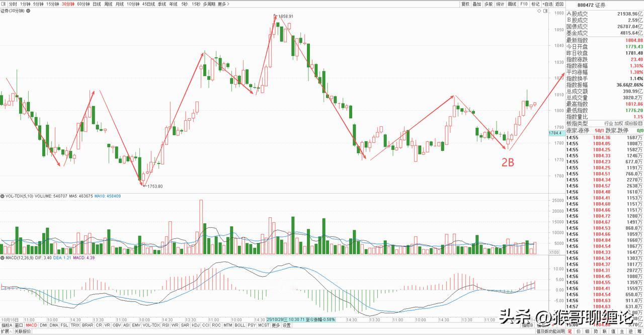Switch to the 季线 chart
The width and height of the screenshot is (644, 335).
point(162,4)
